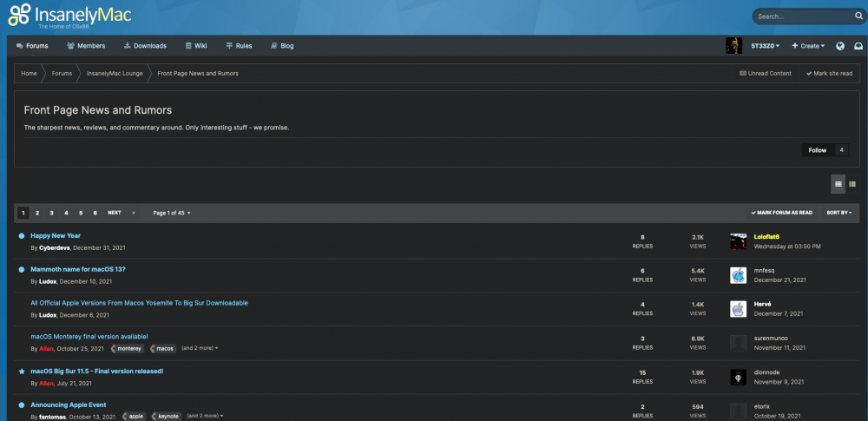
Task: Open the Members menu item
Action: (x=86, y=46)
